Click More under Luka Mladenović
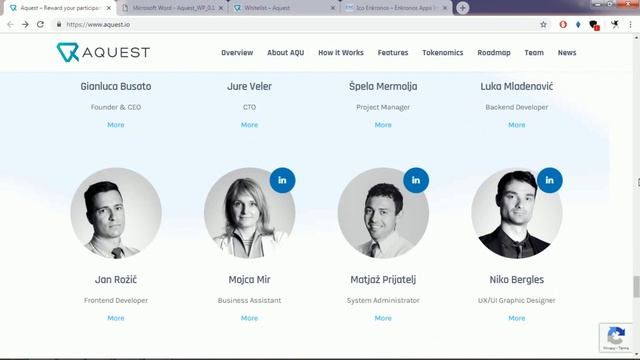 517,125
